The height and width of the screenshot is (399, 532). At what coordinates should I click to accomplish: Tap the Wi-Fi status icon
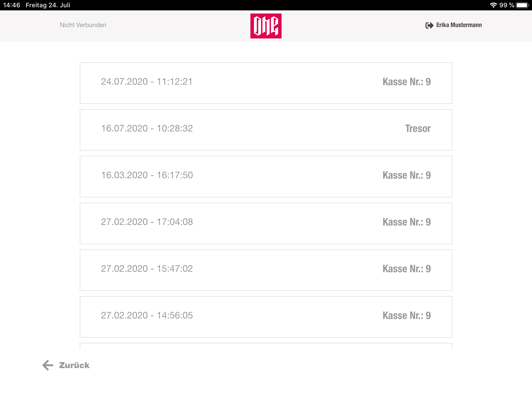pos(493,5)
